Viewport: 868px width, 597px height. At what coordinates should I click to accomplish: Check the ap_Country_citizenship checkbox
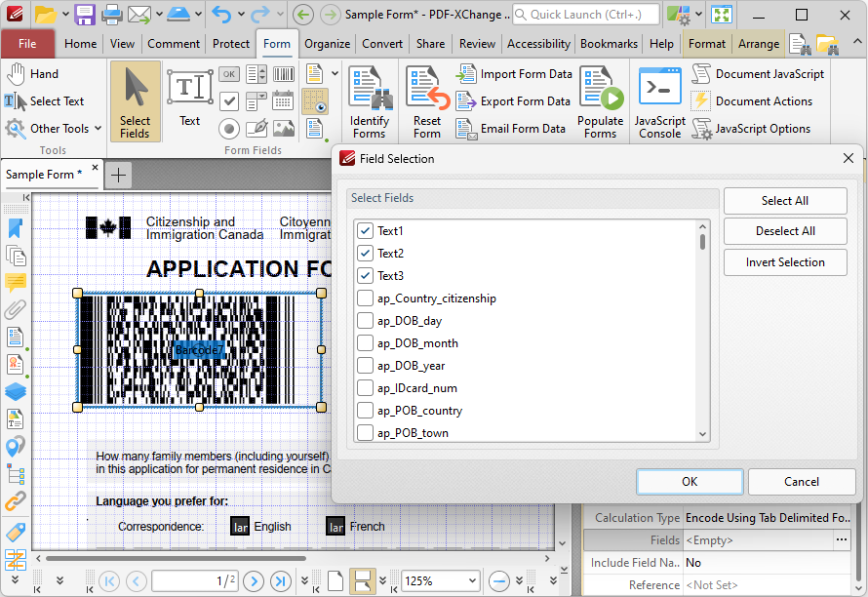click(366, 298)
